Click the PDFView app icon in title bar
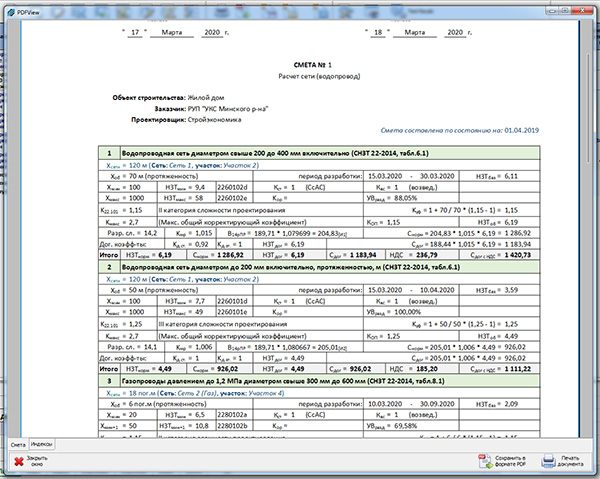Screen dimensions: 600x479 [x=11, y=12]
